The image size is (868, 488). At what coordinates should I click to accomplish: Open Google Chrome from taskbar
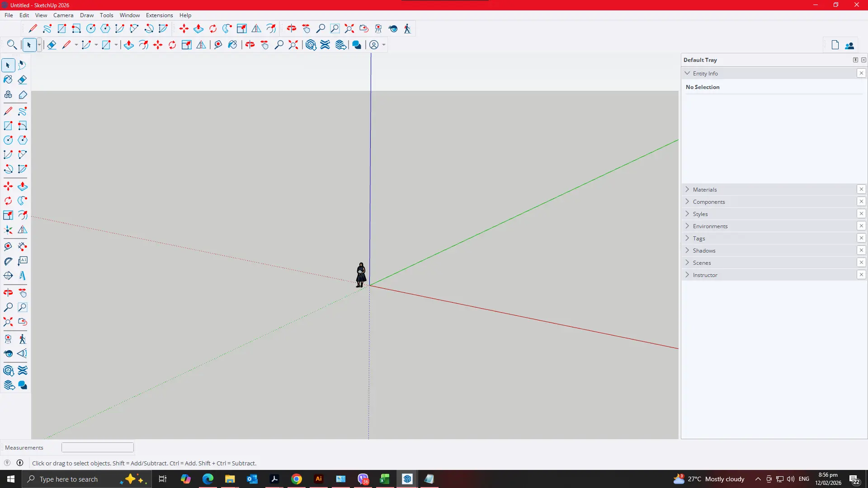pyautogui.click(x=297, y=479)
